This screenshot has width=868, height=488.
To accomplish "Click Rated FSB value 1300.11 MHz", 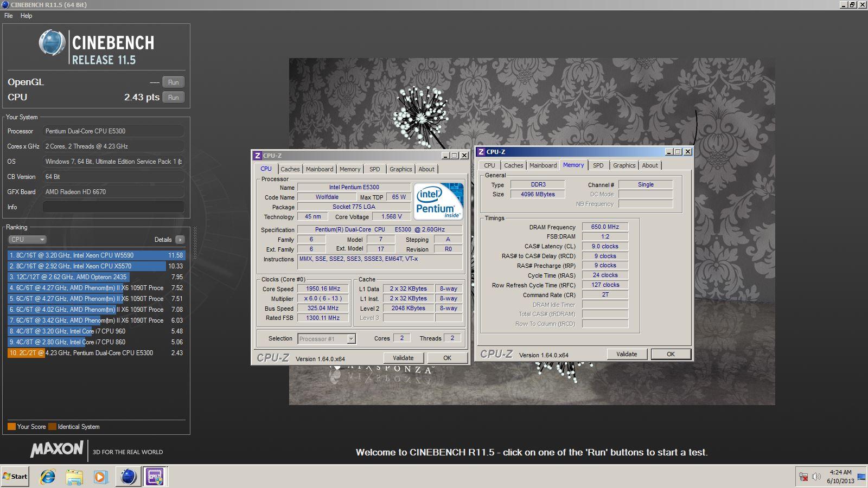I will pos(323,318).
